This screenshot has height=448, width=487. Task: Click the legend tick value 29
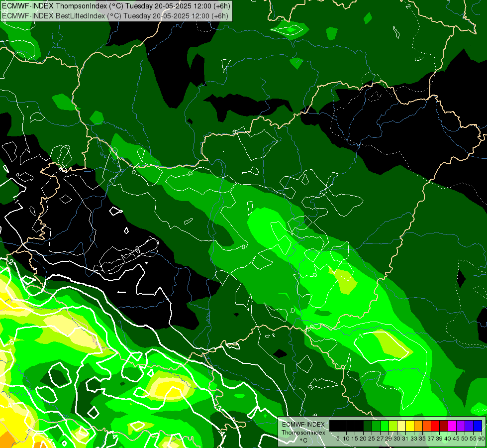coord(389,439)
